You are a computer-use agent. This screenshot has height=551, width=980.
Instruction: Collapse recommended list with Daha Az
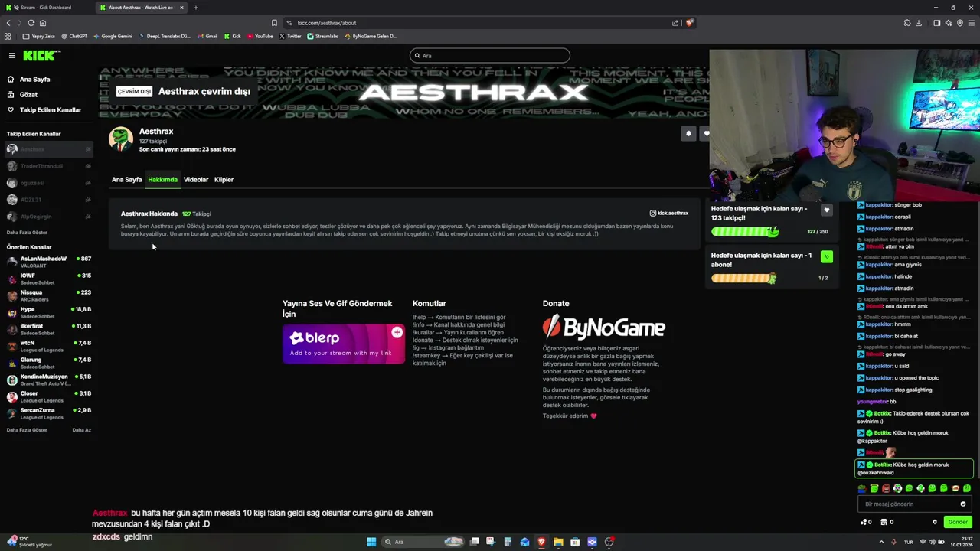tap(81, 430)
